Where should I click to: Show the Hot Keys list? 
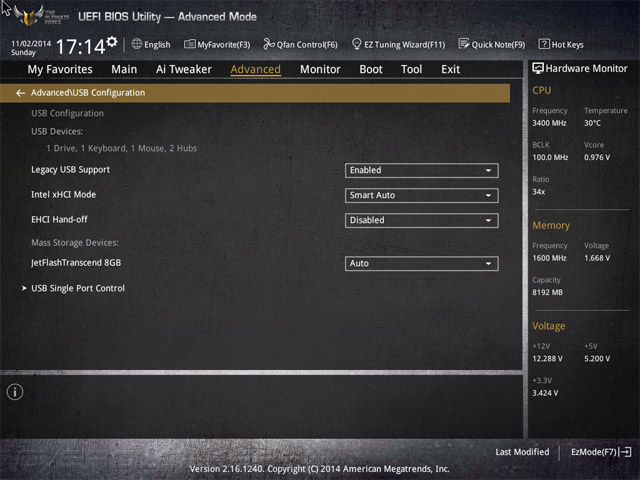561,44
